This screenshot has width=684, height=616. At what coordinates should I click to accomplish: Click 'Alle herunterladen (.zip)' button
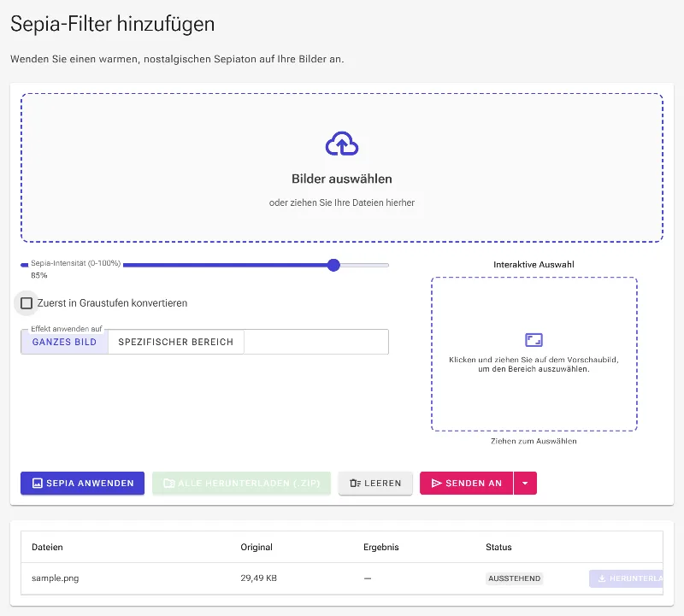tap(241, 483)
